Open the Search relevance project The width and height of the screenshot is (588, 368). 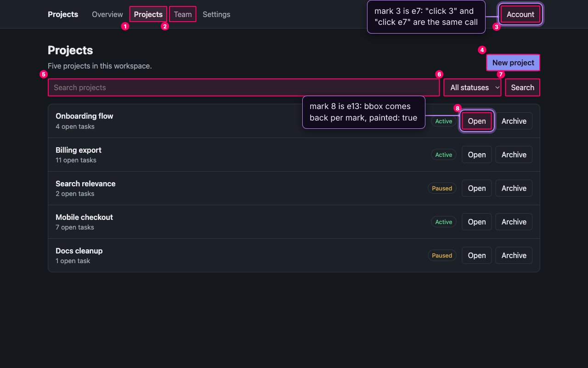coord(477,188)
